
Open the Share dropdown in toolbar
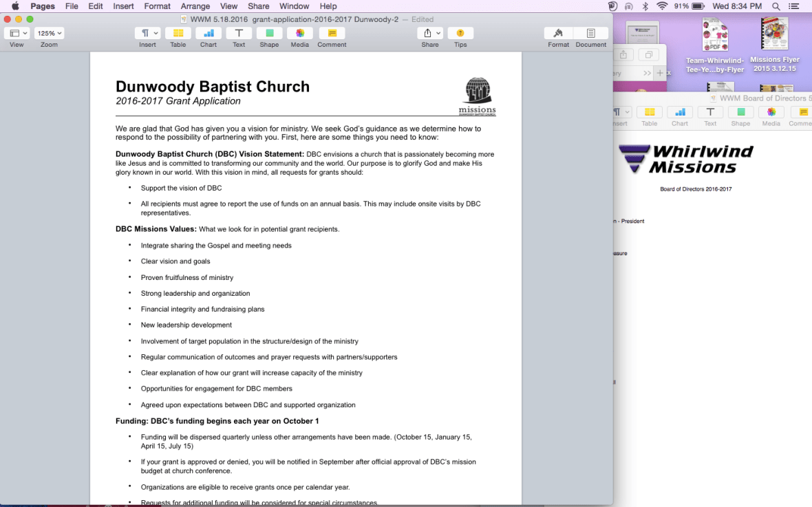(x=430, y=33)
